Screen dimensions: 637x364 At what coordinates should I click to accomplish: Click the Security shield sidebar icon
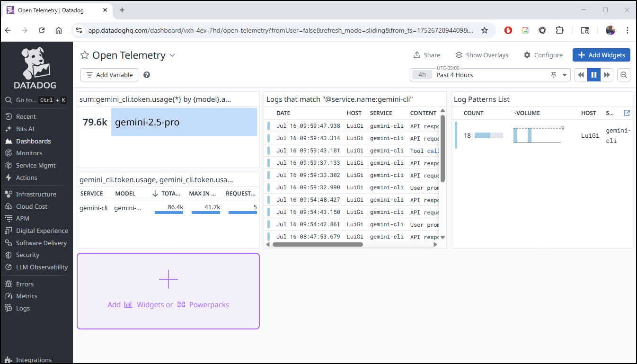8,255
